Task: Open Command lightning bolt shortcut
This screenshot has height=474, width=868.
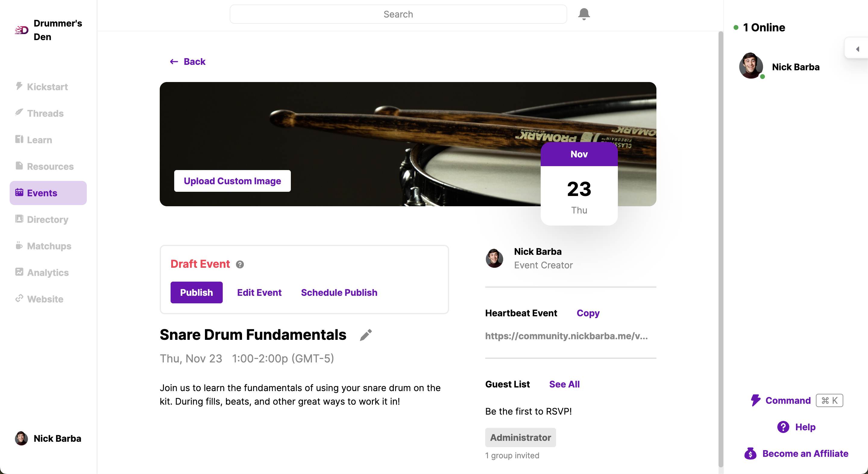Action: [755, 400]
